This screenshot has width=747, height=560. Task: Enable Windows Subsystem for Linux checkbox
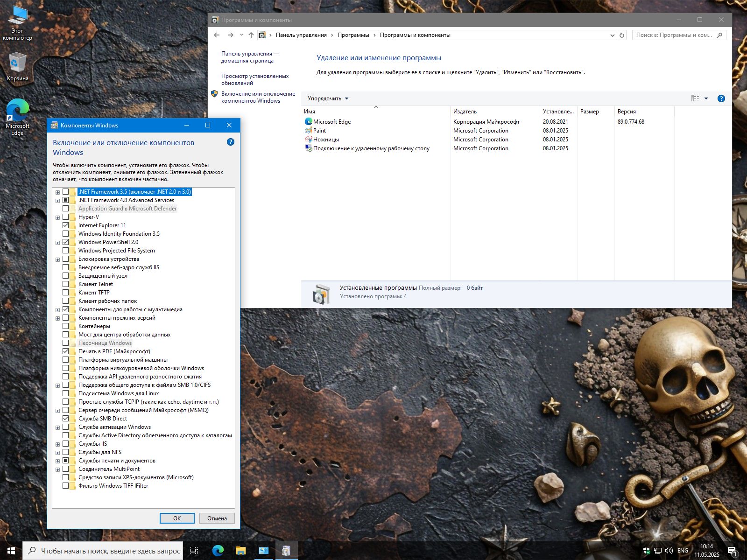66,393
